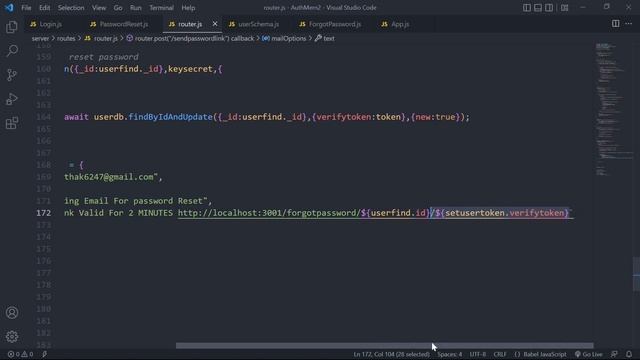Expand the text breadcrumb
The image size is (640, 360).
[x=325, y=38]
